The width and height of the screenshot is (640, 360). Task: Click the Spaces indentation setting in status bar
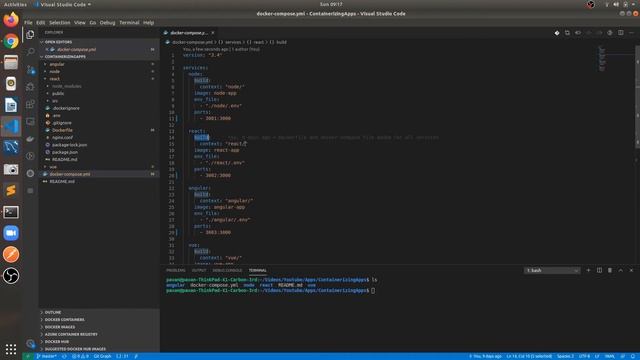565,356
